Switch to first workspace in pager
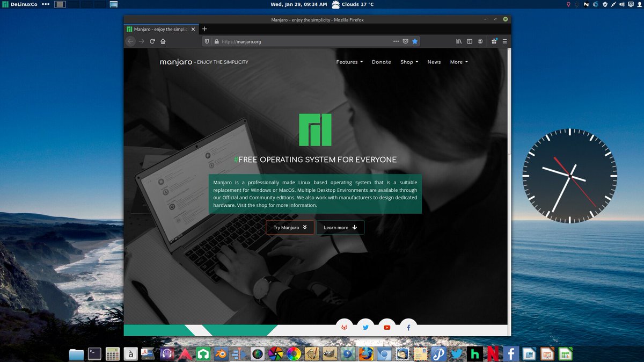The width and height of the screenshot is (644, 362). pyautogui.click(x=61, y=4)
